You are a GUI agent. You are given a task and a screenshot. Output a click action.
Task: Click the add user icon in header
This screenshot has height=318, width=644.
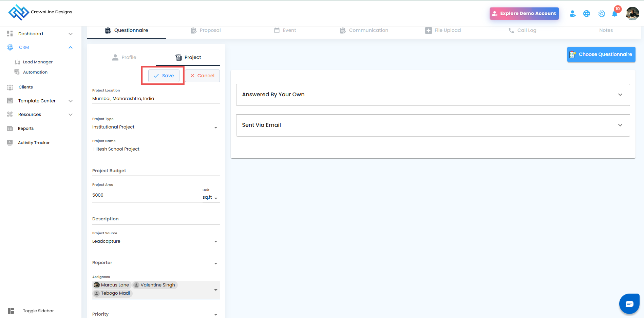[x=573, y=14]
